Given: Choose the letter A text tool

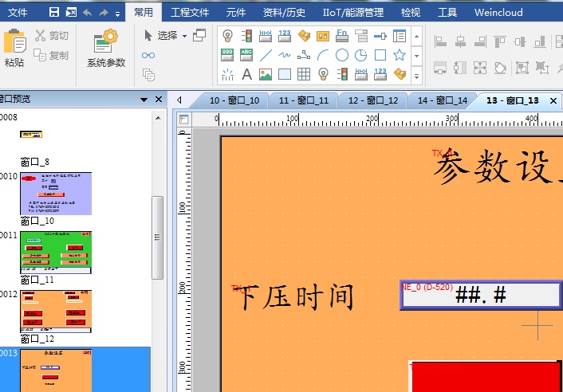Looking at the screenshot, I should coord(246,74).
